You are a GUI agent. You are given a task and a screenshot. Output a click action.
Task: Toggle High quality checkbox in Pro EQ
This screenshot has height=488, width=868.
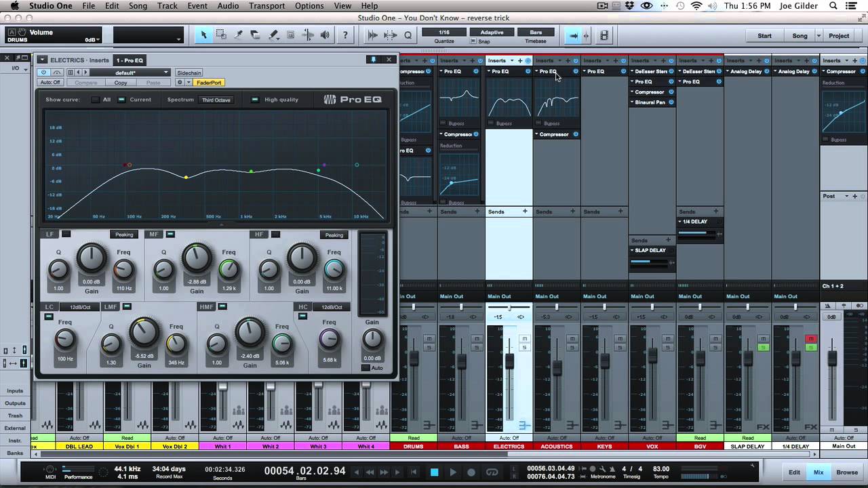pos(255,100)
